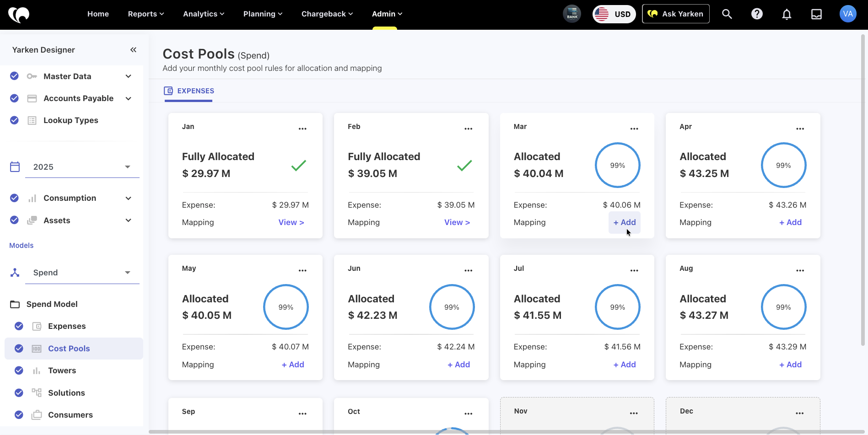
Task: Open the Chargeback menu
Action: (x=327, y=14)
